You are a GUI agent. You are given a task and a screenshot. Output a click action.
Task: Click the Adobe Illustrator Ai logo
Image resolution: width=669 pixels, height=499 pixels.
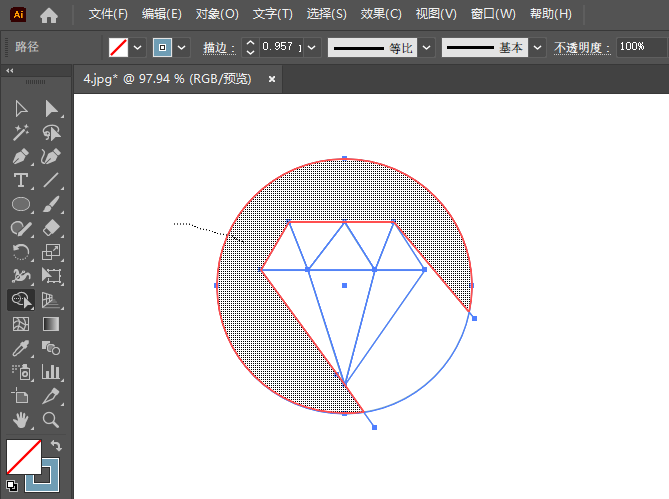click(x=18, y=15)
